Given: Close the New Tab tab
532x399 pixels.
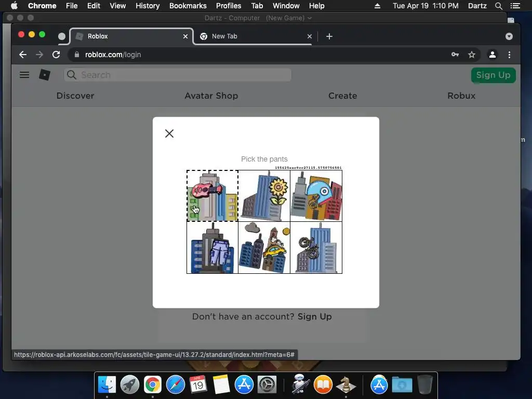Looking at the screenshot, I should [310, 36].
